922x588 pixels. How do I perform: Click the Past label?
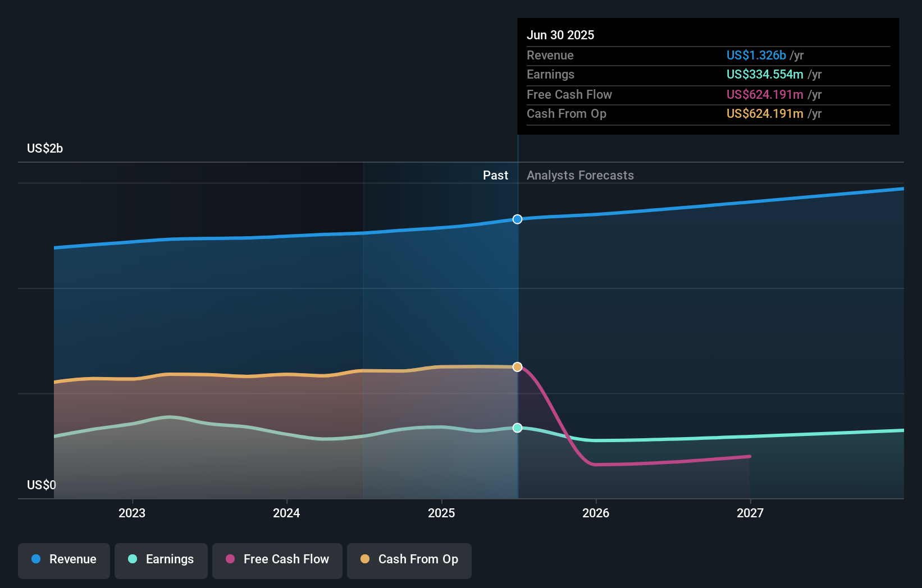pos(495,175)
